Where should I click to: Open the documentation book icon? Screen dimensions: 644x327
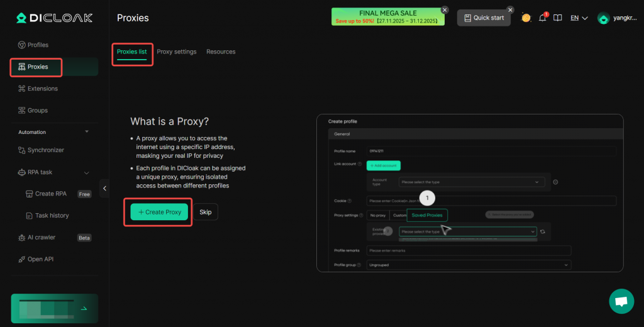(557, 18)
